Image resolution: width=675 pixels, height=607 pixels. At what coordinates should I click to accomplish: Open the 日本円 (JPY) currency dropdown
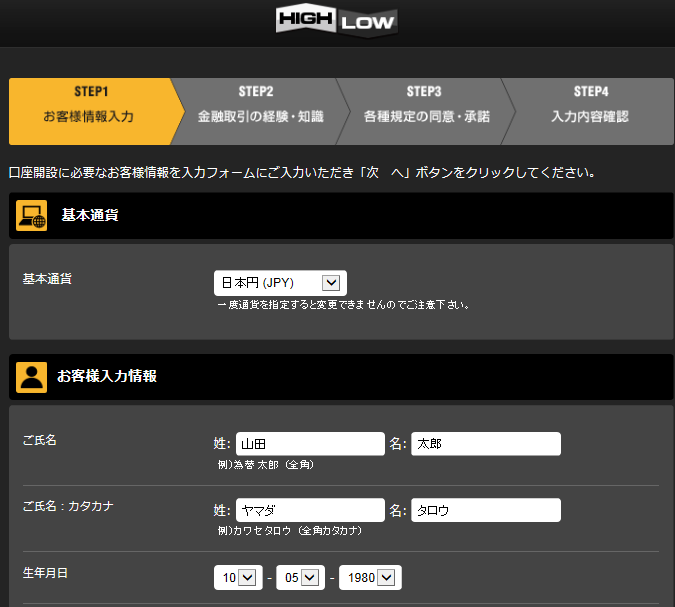coord(280,283)
